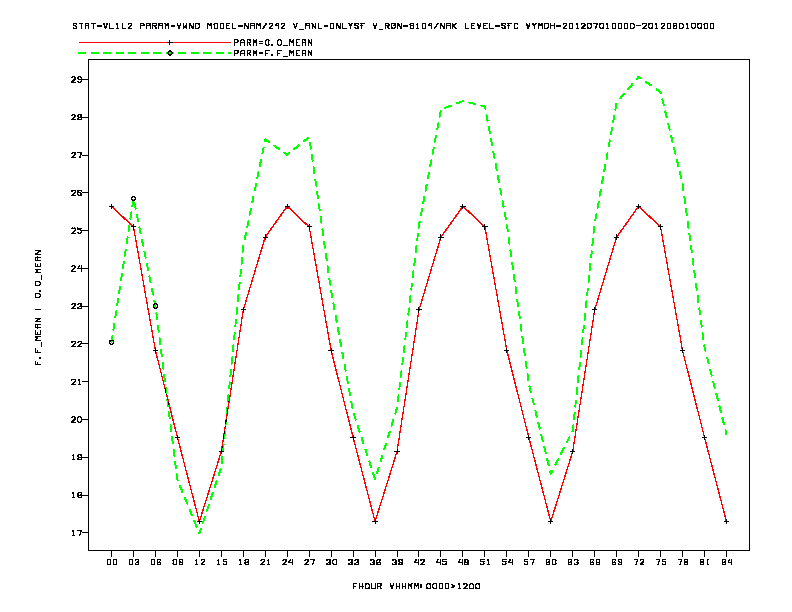Click the x-axis tick label 33

353,562
